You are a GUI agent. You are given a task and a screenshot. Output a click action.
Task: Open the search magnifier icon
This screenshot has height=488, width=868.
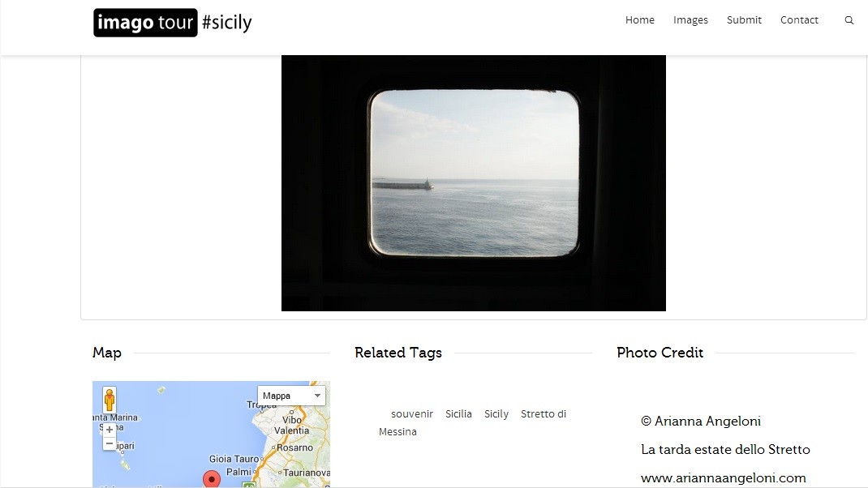pyautogui.click(x=849, y=20)
